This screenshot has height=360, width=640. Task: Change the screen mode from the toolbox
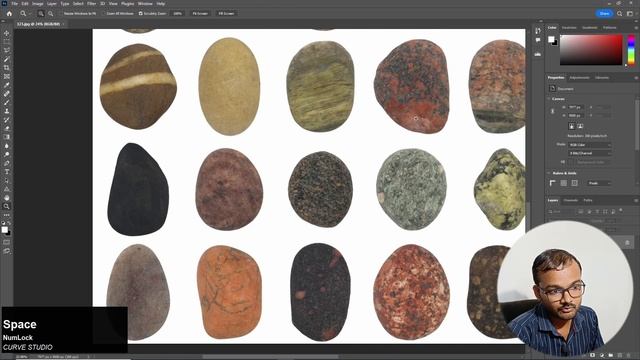coord(7,251)
